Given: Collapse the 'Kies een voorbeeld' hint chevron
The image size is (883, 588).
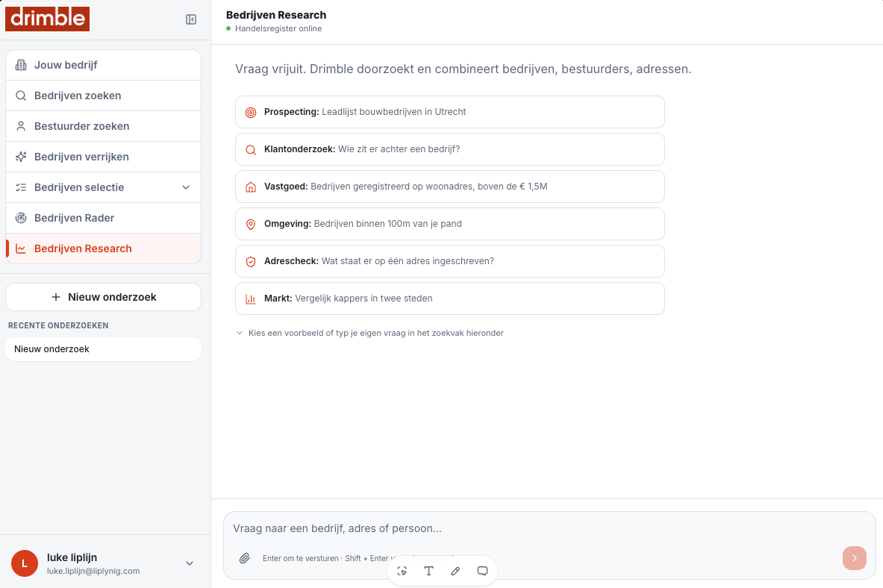Looking at the screenshot, I should (240, 333).
